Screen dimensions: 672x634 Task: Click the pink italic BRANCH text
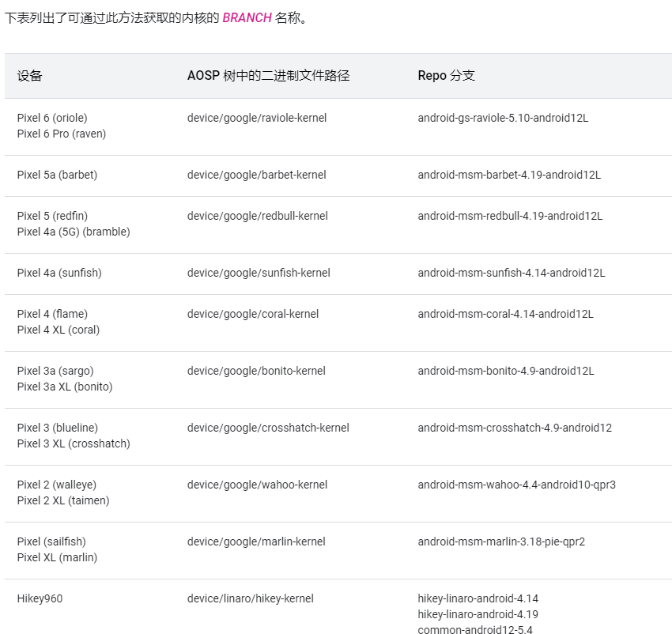pyautogui.click(x=247, y=18)
